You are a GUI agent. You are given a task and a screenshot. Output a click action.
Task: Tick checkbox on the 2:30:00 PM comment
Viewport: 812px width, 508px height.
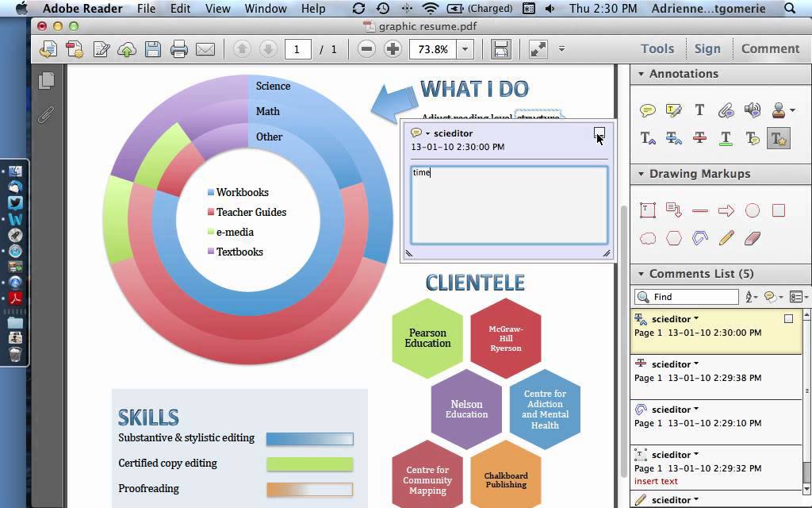788,319
